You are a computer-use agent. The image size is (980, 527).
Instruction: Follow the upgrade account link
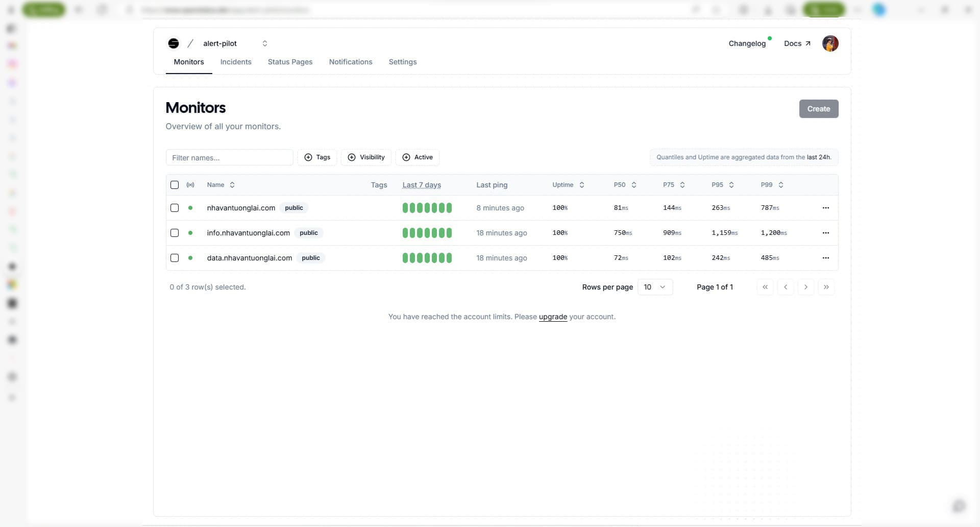coord(553,317)
